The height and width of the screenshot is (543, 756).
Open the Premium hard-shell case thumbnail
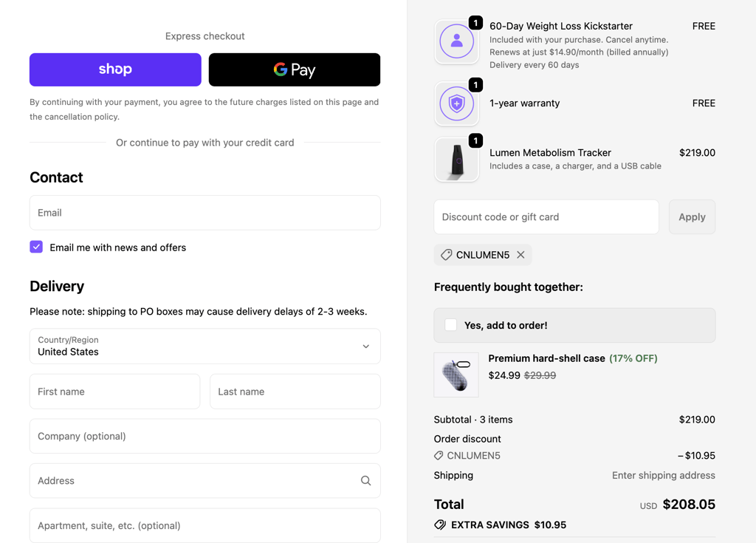(x=456, y=375)
